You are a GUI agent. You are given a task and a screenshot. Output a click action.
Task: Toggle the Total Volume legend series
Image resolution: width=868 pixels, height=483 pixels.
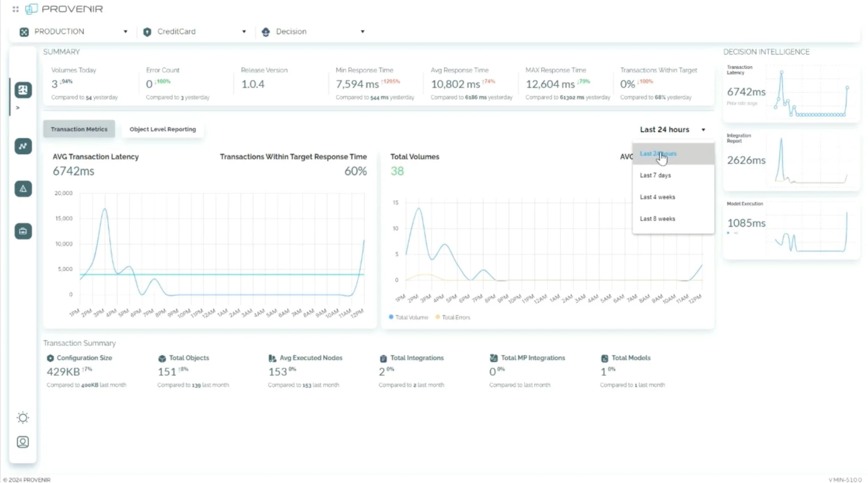(x=409, y=317)
